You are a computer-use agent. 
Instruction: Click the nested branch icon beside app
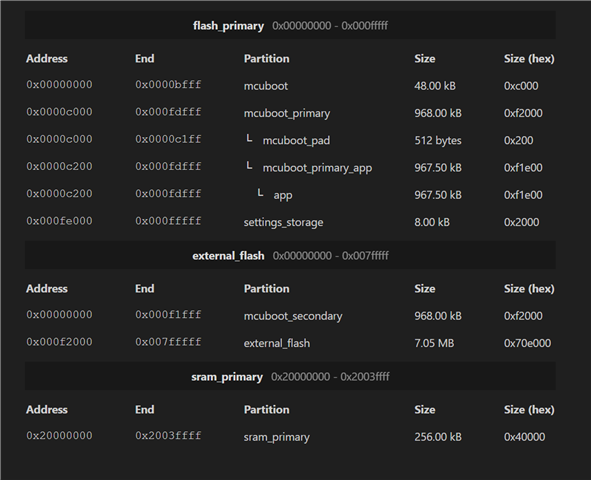(x=260, y=193)
